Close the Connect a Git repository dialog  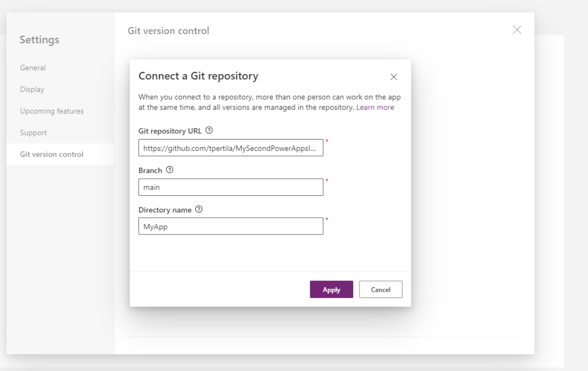tap(393, 77)
